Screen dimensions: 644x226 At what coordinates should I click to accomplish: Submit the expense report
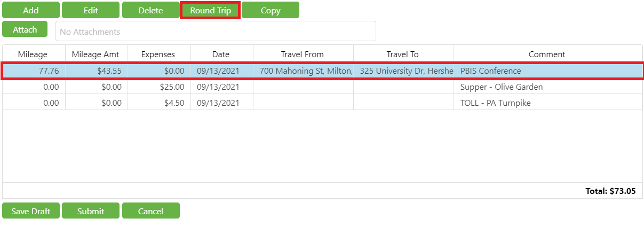click(91, 211)
